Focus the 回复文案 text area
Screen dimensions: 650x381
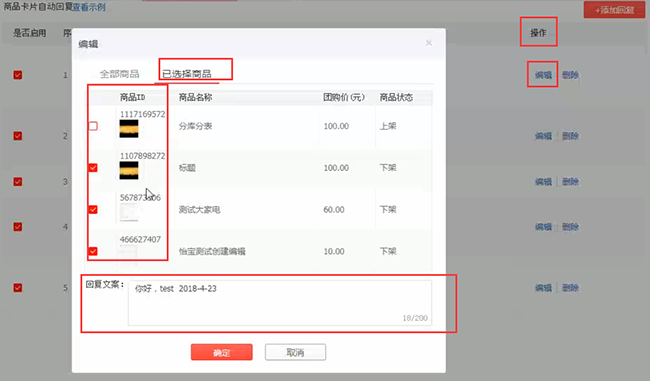click(x=280, y=303)
